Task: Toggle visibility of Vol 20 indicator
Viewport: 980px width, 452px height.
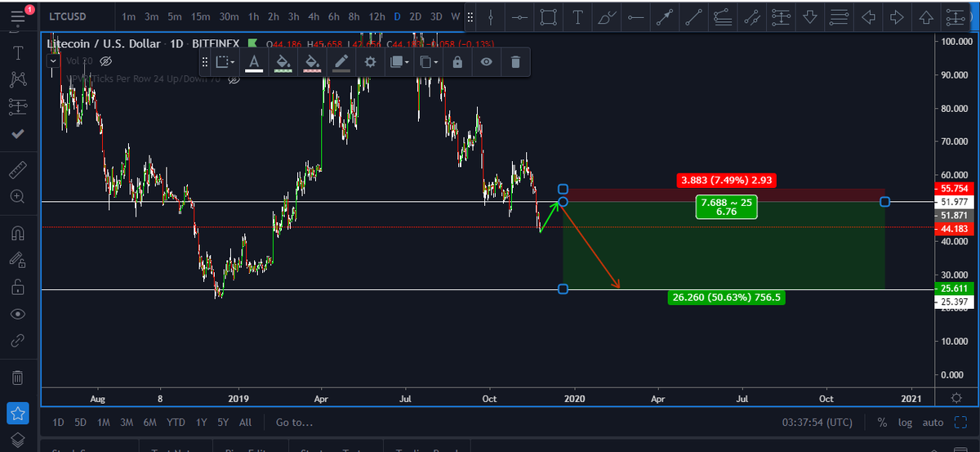Action: point(105,60)
